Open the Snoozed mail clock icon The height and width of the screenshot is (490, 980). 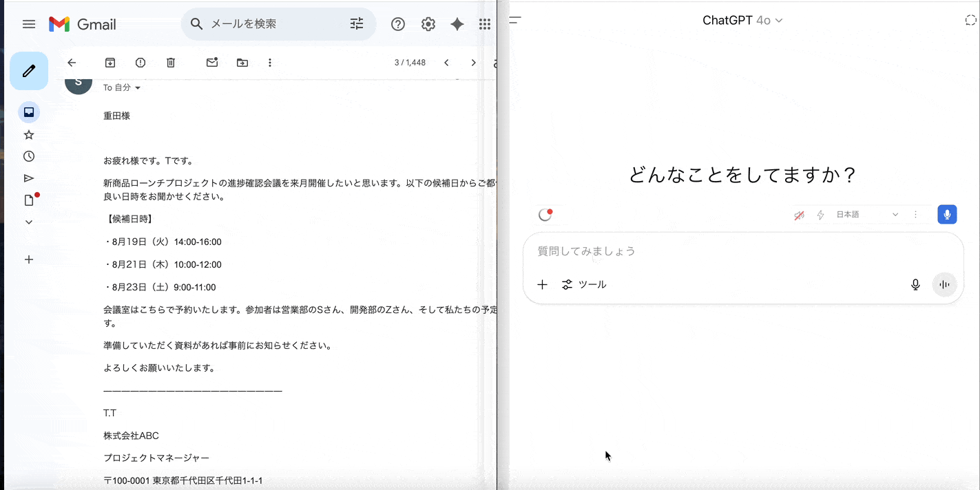[x=29, y=156]
